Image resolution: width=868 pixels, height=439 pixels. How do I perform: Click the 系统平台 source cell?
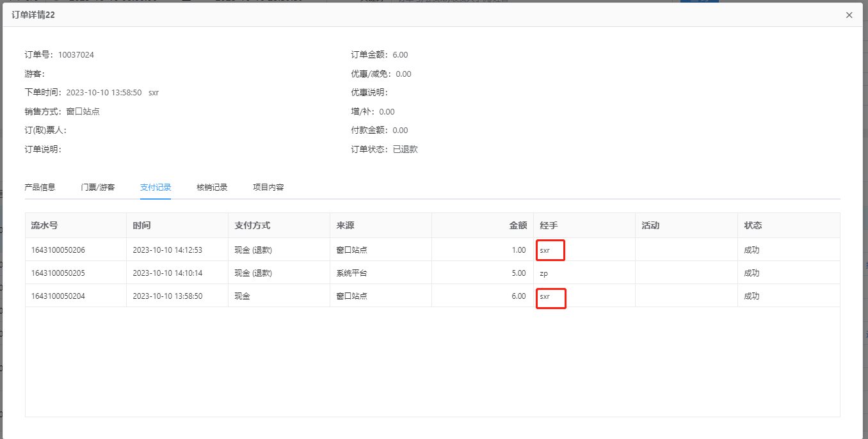point(351,273)
